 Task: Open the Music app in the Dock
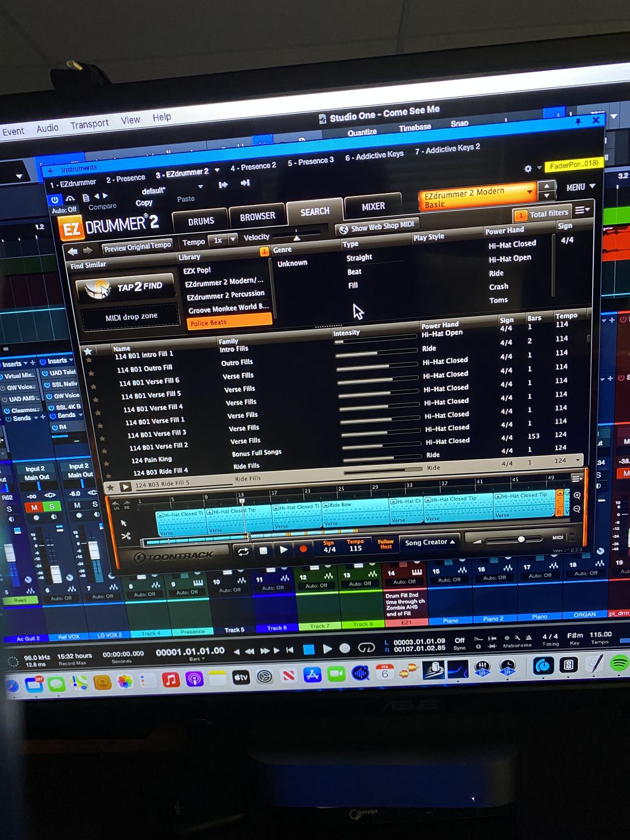pos(170,680)
